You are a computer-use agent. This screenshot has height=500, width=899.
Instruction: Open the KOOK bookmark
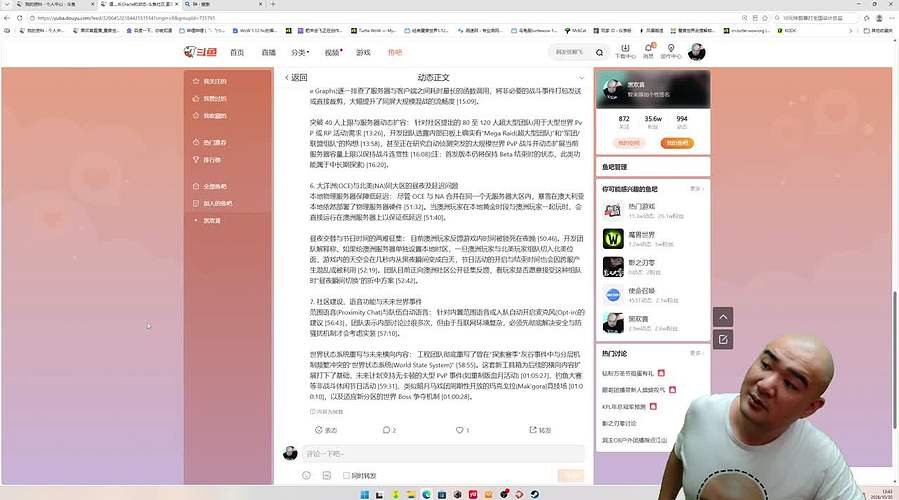(x=787, y=30)
